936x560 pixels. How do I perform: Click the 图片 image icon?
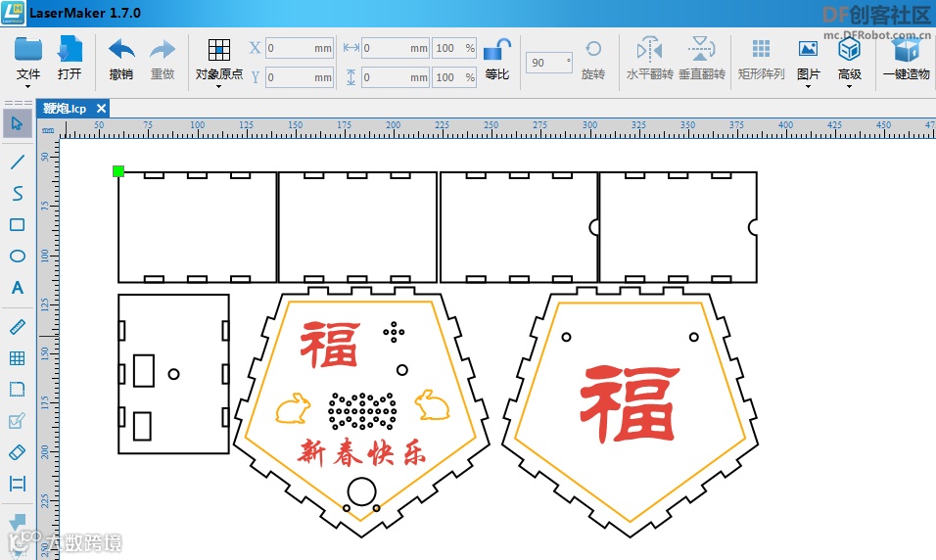808,48
